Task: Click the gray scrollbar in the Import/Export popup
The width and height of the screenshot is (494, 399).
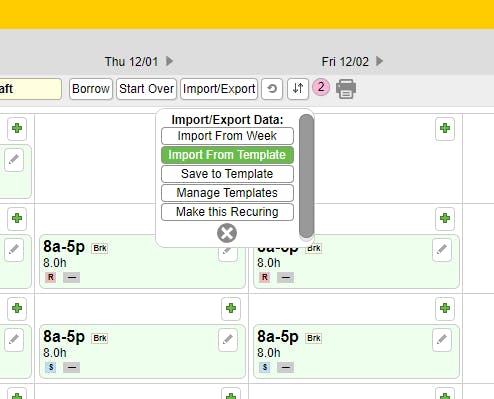Action: [306, 176]
